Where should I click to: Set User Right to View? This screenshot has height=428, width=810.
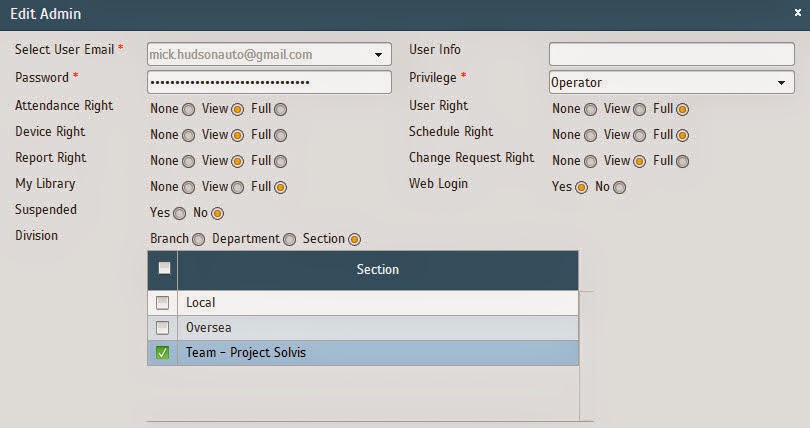point(639,109)
